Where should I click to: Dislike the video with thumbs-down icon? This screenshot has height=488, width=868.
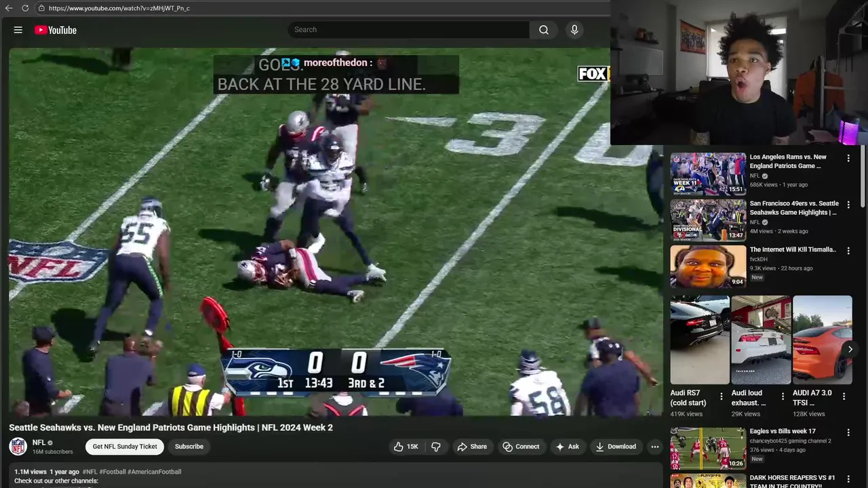pos(436,447)
